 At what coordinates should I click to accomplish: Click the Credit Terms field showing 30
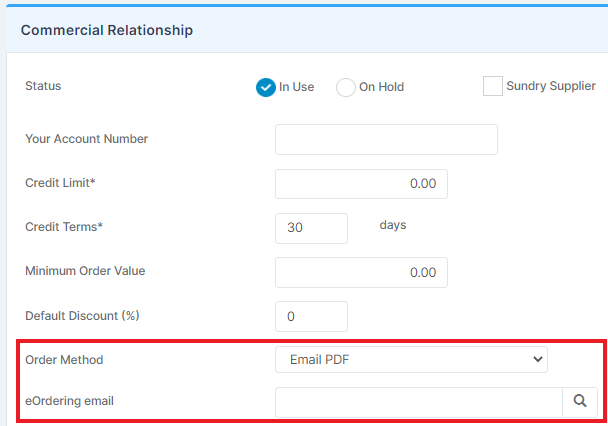tap(311, 228)
